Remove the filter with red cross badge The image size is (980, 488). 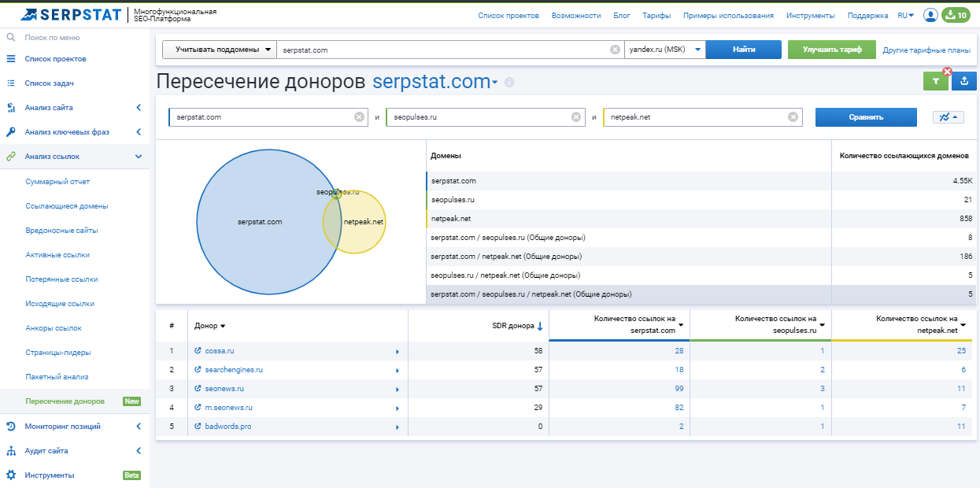tap(947, 72)
